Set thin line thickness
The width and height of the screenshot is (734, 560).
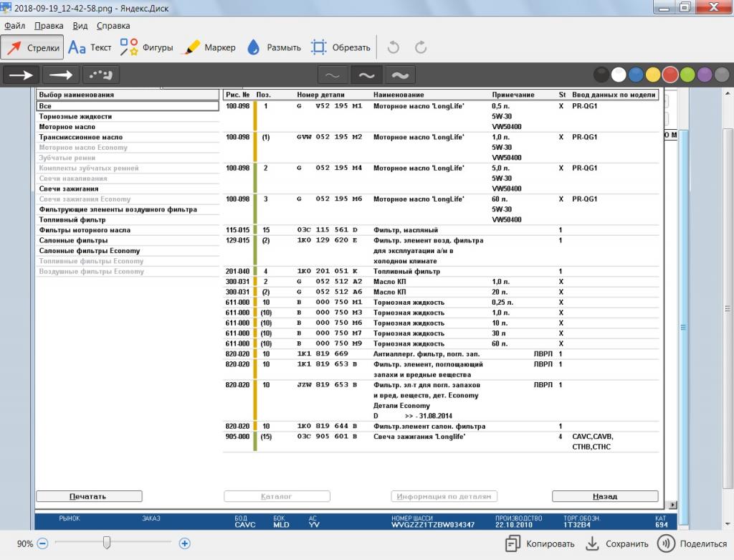pos(333,75)
